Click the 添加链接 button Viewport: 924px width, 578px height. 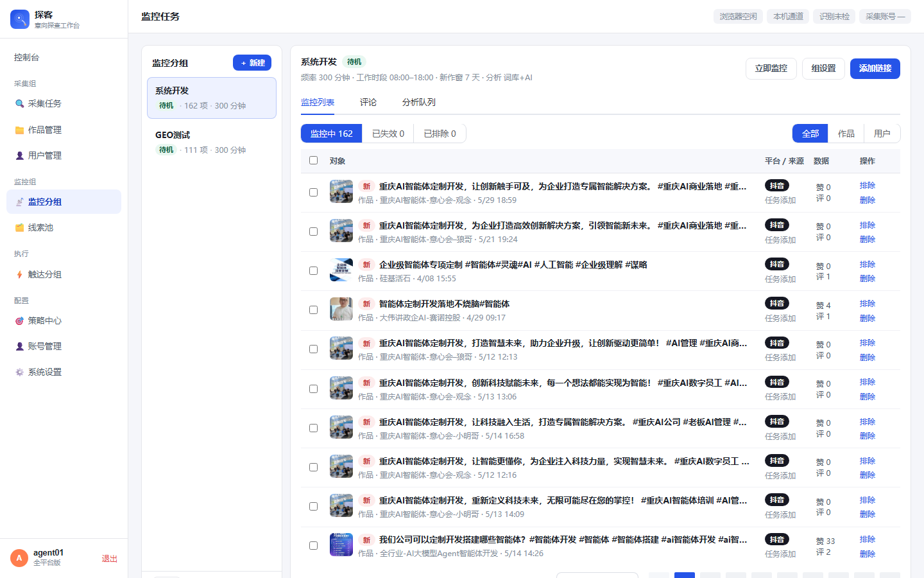[875, 69]
